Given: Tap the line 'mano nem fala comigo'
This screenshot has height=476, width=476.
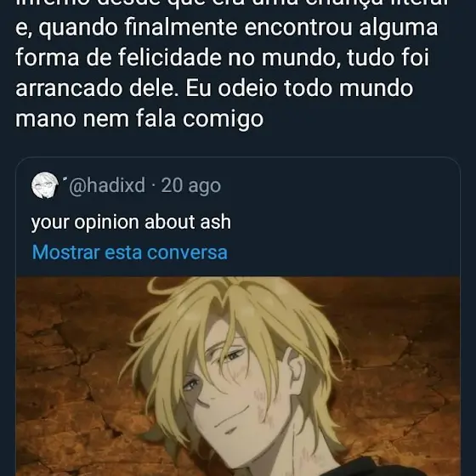Looking at the screenshot, I should point(139,118).
